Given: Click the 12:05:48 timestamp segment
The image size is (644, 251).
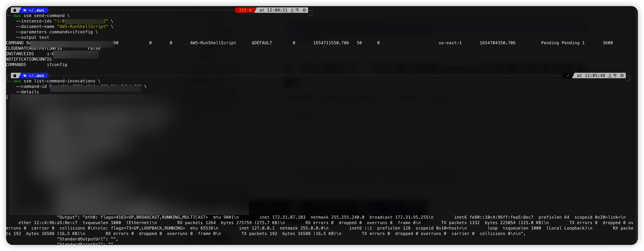Looking at the screenshot, I should (595, 76).
